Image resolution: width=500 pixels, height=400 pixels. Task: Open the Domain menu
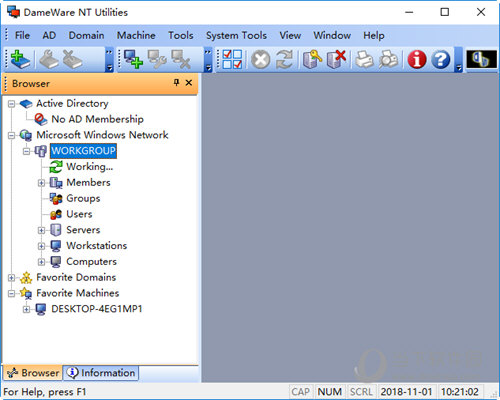pyautogui.click(x=86, y=35)
